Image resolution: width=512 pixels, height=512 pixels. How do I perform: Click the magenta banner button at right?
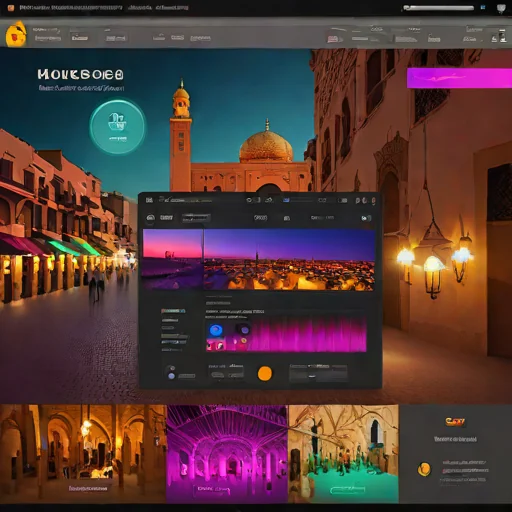tap(459, 78)
